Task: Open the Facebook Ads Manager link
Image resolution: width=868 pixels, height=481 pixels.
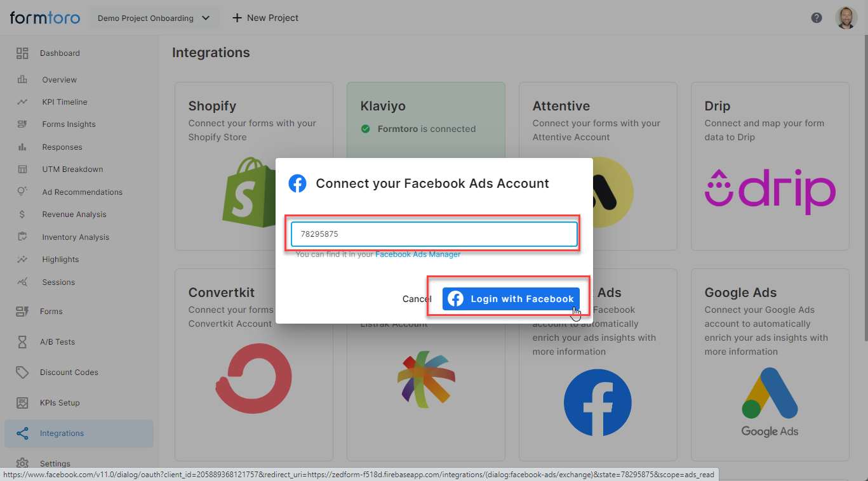Action: (418, 254)
